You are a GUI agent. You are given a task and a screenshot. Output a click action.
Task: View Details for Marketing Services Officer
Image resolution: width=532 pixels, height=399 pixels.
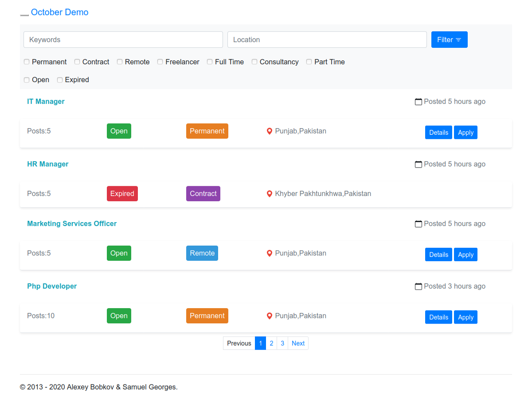pos(439,254)
